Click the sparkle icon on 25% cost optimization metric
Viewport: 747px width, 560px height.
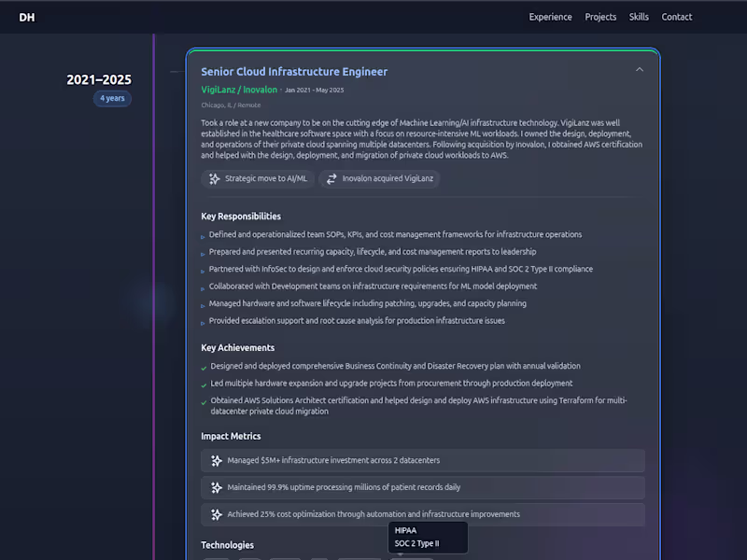click(217, 514)
